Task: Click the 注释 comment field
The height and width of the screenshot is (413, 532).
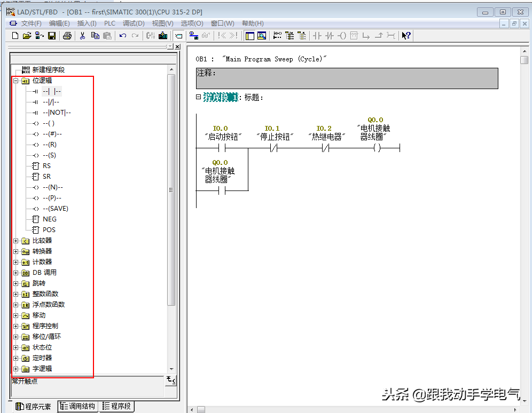Action: (347, 78)
